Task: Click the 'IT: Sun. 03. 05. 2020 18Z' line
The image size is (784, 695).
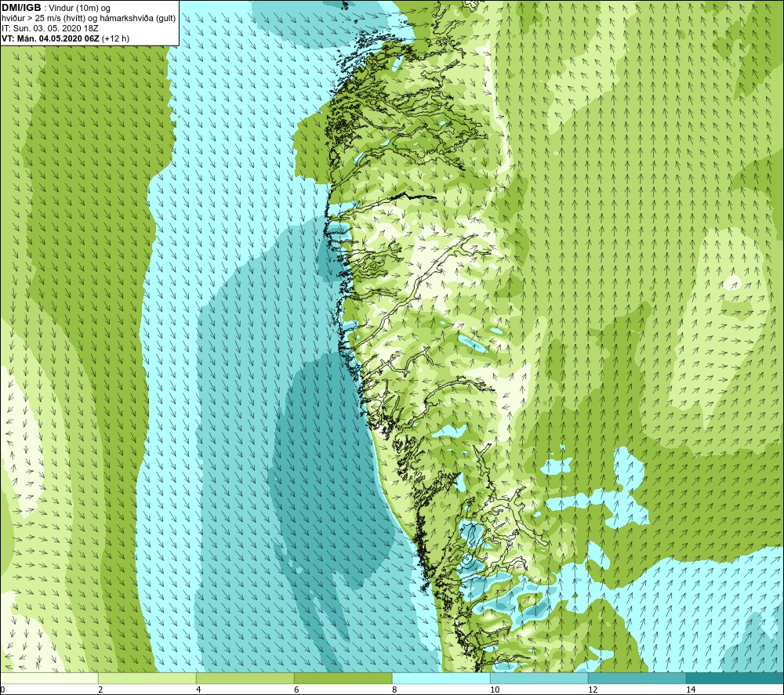Action: (x=50, y=28)
